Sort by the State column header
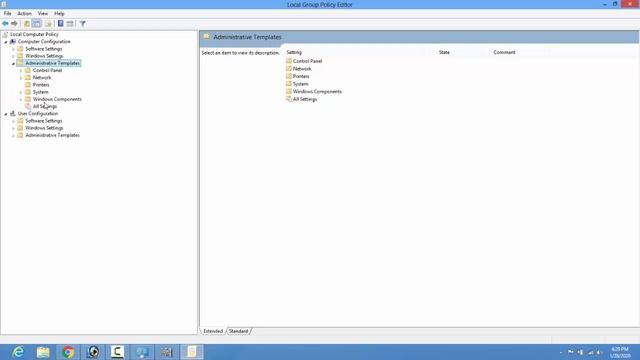Screen dimensions: 640x360 444,52
